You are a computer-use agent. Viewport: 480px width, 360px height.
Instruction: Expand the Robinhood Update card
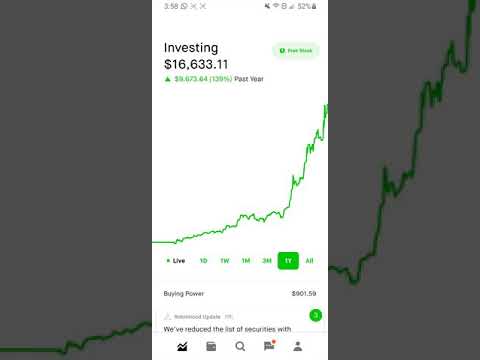click(240, 322)
